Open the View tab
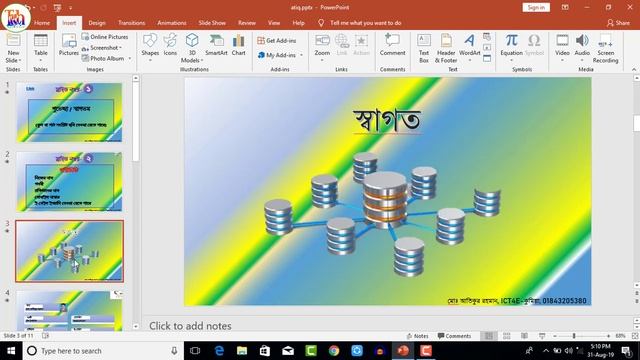The width and height of the screenshot is (640, 360). point(274,23)
